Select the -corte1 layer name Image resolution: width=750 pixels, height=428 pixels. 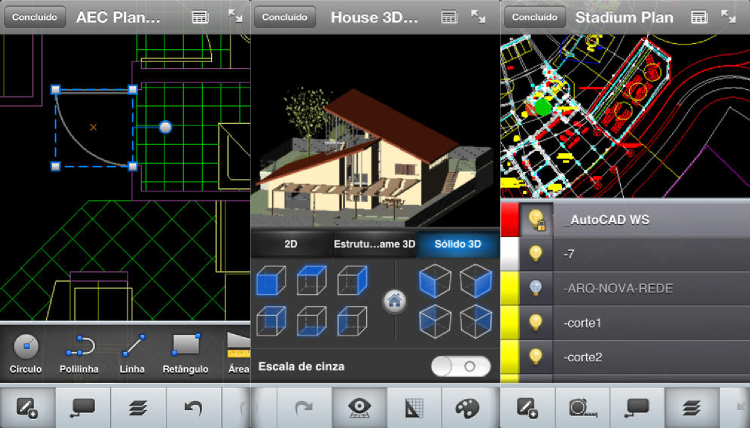click(x=583, y=323)
